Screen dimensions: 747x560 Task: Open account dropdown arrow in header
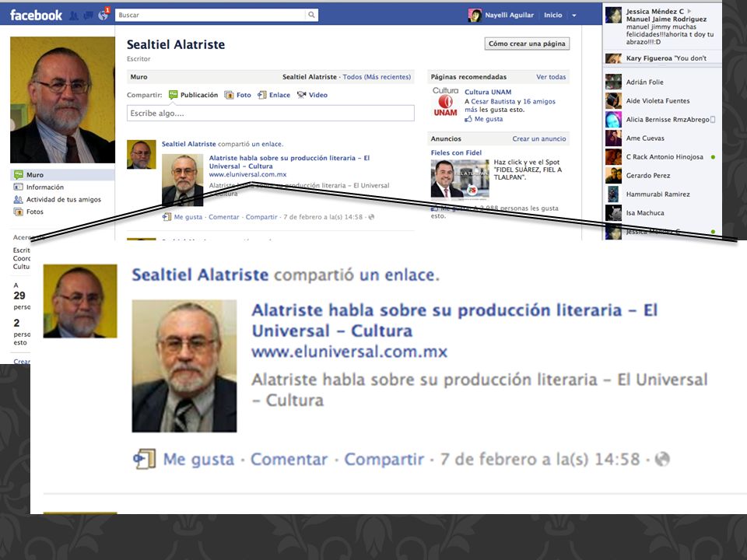coord(574,16)
